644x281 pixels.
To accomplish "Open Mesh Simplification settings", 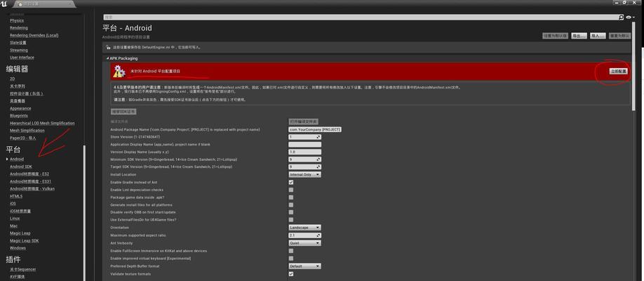I will pyautogui.click(x=27, y=131).
